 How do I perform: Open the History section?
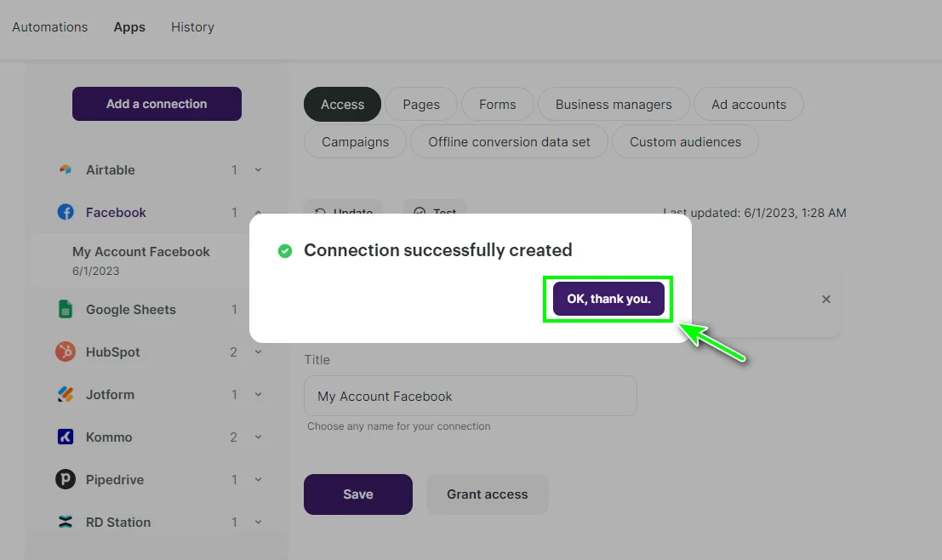pos(192,26)
